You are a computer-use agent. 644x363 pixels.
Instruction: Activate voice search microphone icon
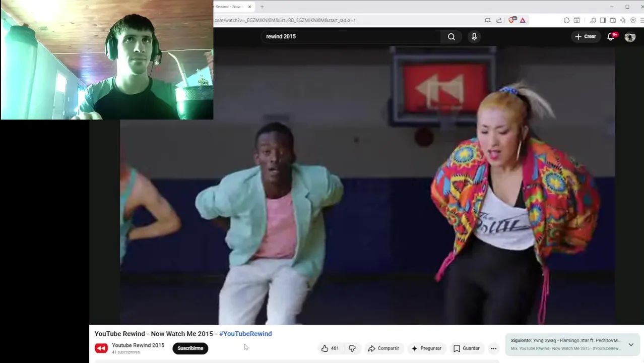point(474,37)
